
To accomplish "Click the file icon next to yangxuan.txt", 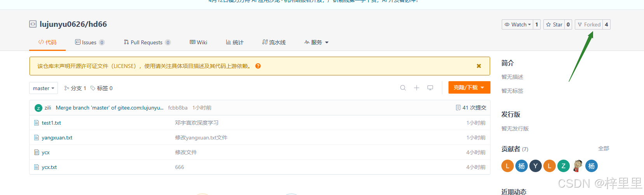I will [x=37, y=138].
